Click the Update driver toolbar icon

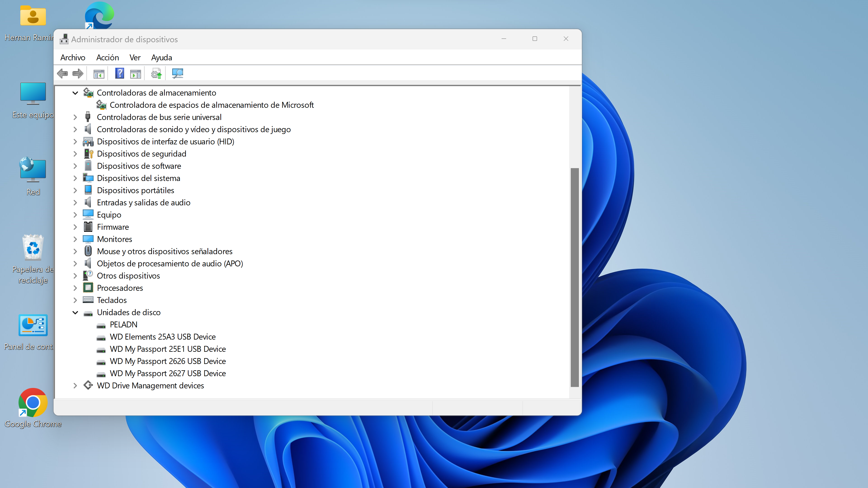pos(156,73)
